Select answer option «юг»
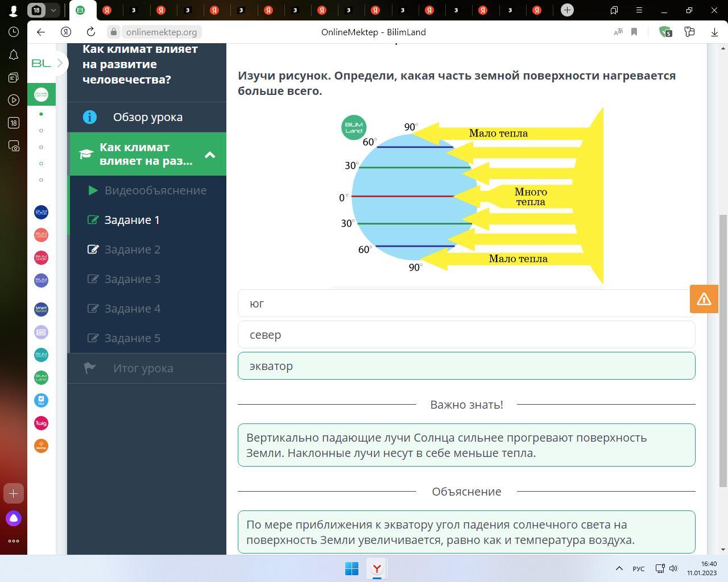The width and height of the screenshot is (728, 582). (x=466, y=304)
